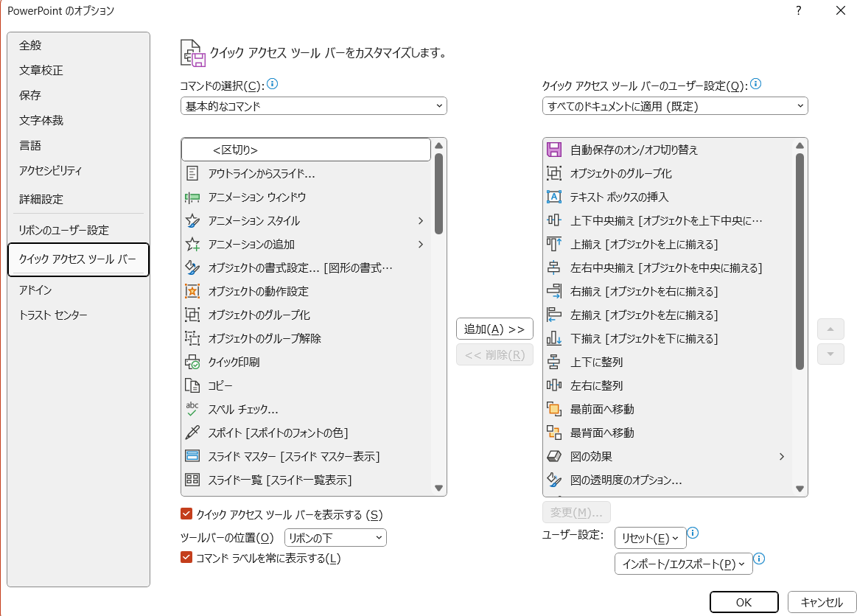
Task: Click the アニメーション スタイル star icon
Action: [x=192, y=220]
